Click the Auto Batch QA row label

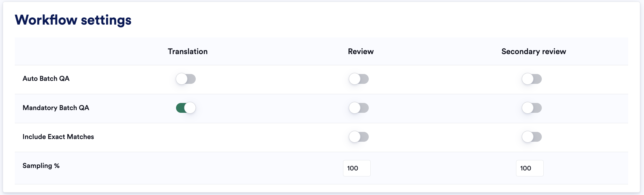46,79
